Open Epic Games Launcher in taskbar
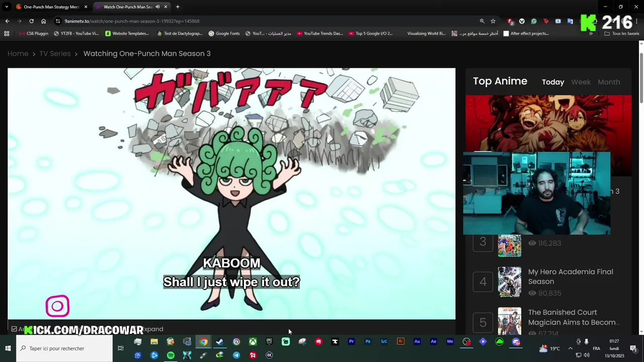The height and width of the screenshot is (362, 644). click(269, 342)
